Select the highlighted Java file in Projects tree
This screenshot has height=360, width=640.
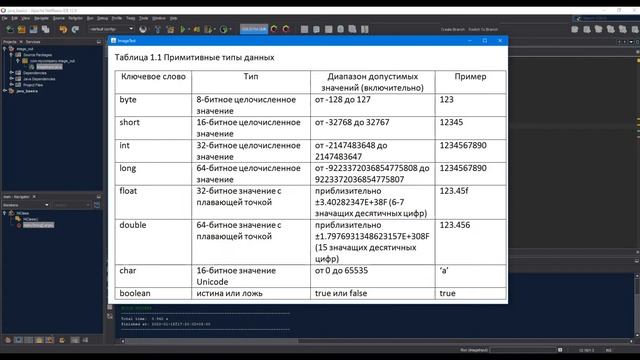point(49,67)
